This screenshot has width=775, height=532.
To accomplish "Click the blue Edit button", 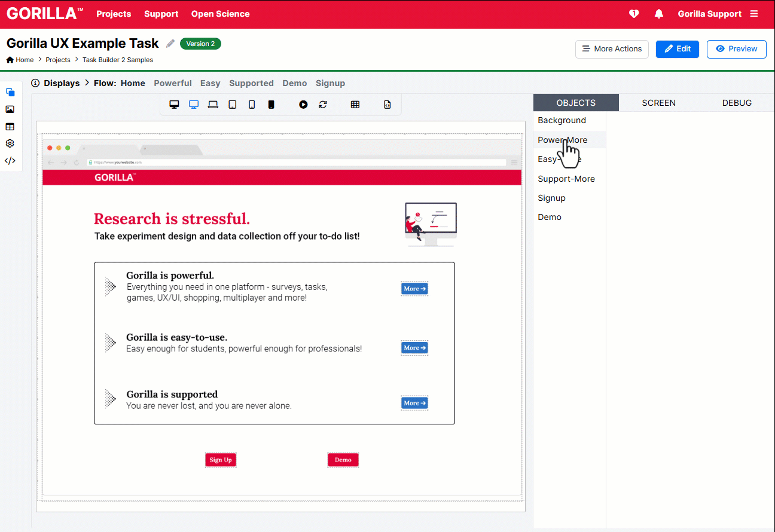I will 678,49.
